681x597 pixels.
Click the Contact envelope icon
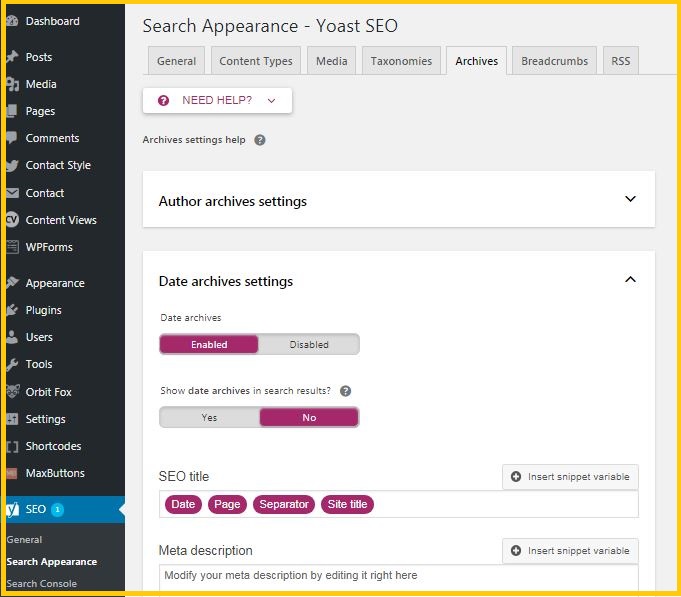click(13, 193)
